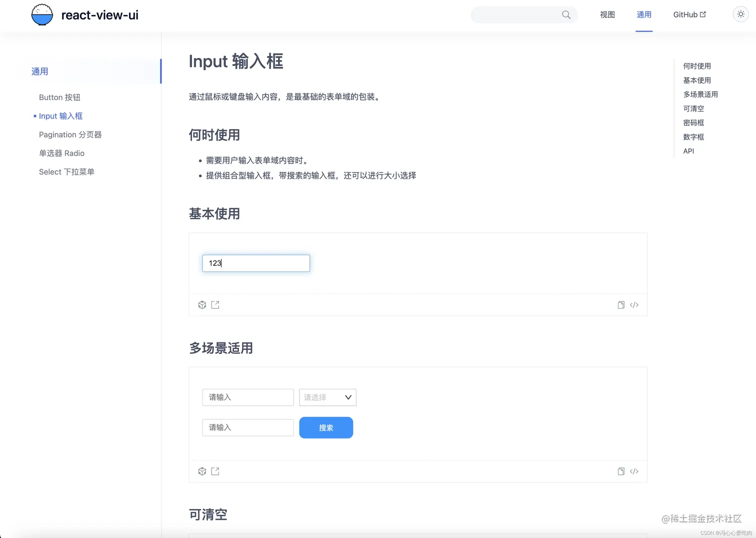Expand the 通用 sidebar section
Image resolution: width=756 pixels, height=538 pixels.
[40, 71]
